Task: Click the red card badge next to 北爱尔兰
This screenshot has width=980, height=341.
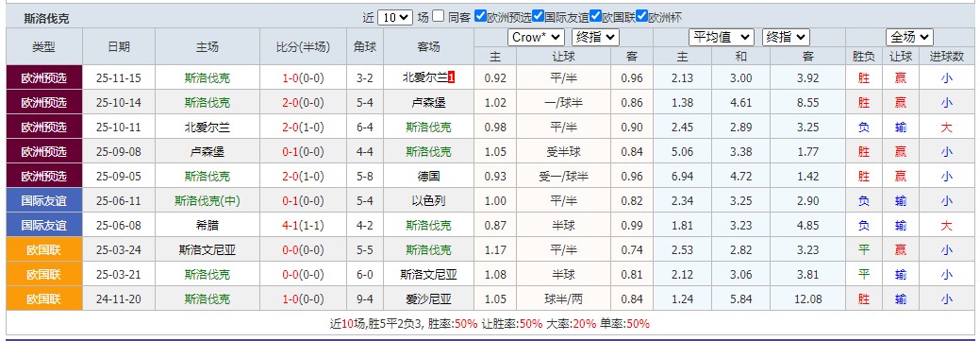Action: point(452,78)
